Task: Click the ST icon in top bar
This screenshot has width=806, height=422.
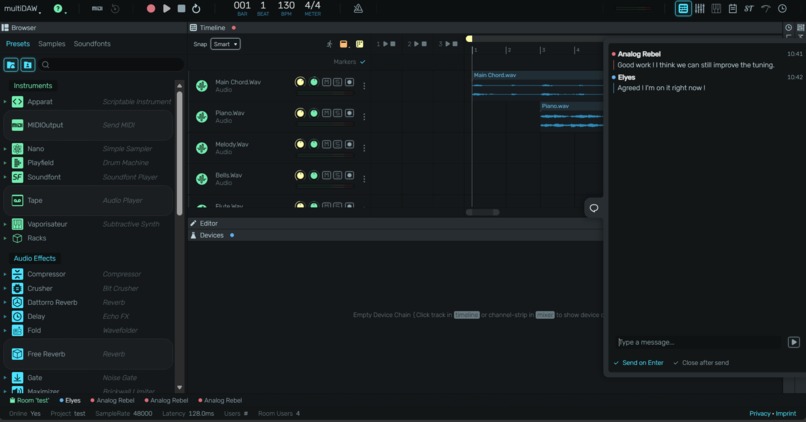Action: pyautogui.click(x=748, y=8)
